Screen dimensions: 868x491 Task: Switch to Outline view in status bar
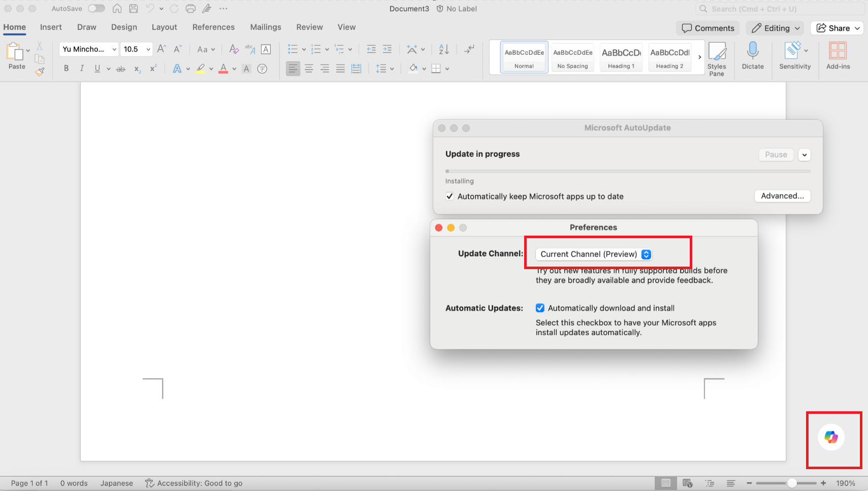click(x=710, y=483)
